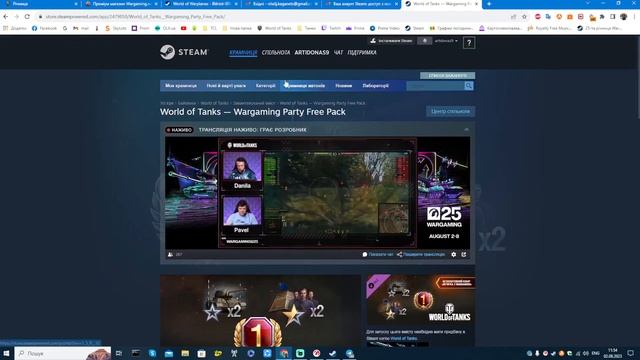Image resolution: width=640 pixels, height=360 pixels.
Task: Click the question mark help icon
Action: pyautogui.click(x=469, y=43)
